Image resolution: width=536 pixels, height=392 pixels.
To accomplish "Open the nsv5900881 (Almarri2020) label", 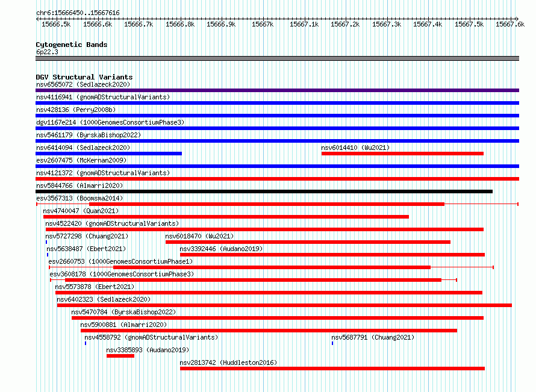I will 123,325.
